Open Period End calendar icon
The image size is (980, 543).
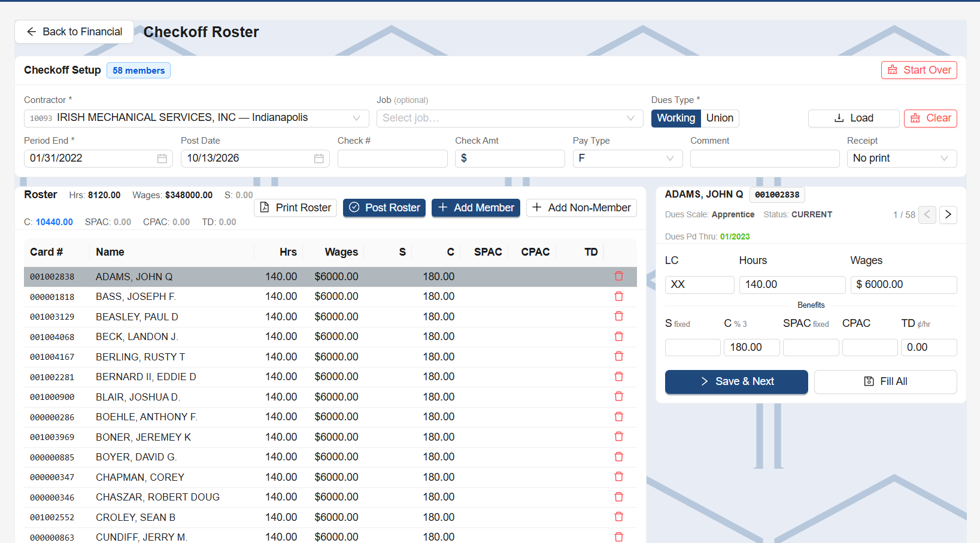(x=162, y=159)
